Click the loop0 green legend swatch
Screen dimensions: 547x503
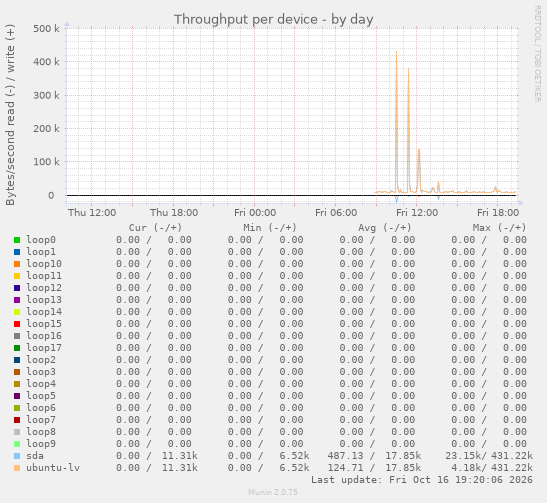(17, 240)
